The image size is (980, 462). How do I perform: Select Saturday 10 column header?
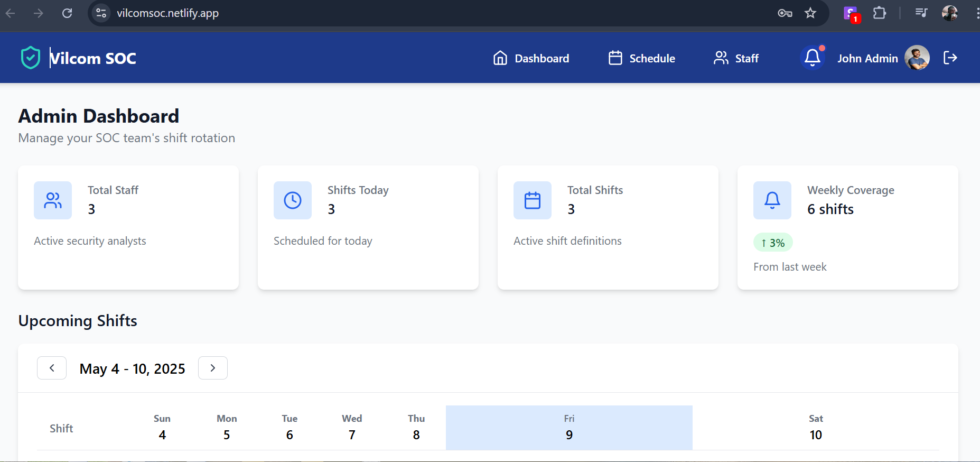coord(816,427)
